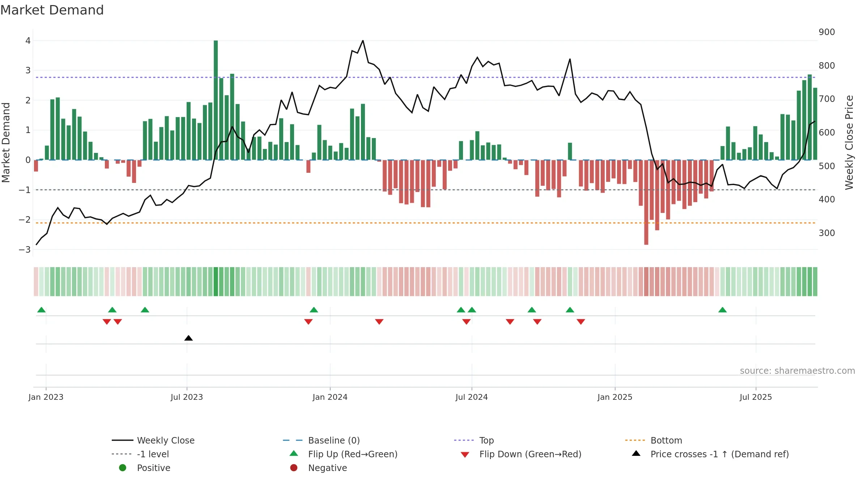Click the lowest red demand bar near -3
Screen dimensions: 868x488
pyautogui.click(x=646, y=202)
